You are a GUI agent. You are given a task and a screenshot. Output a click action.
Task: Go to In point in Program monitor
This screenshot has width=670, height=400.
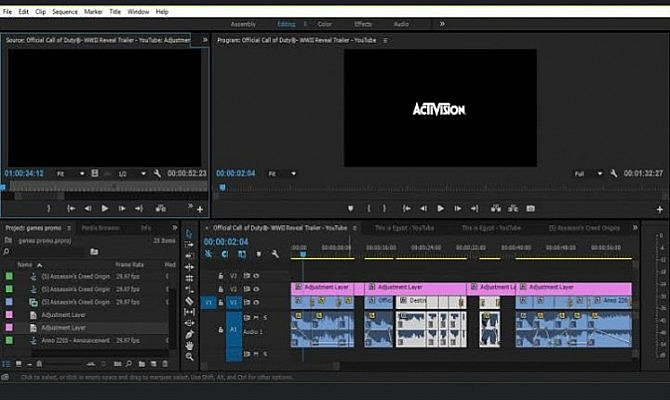pyautogui.click(x=406, y=209)
